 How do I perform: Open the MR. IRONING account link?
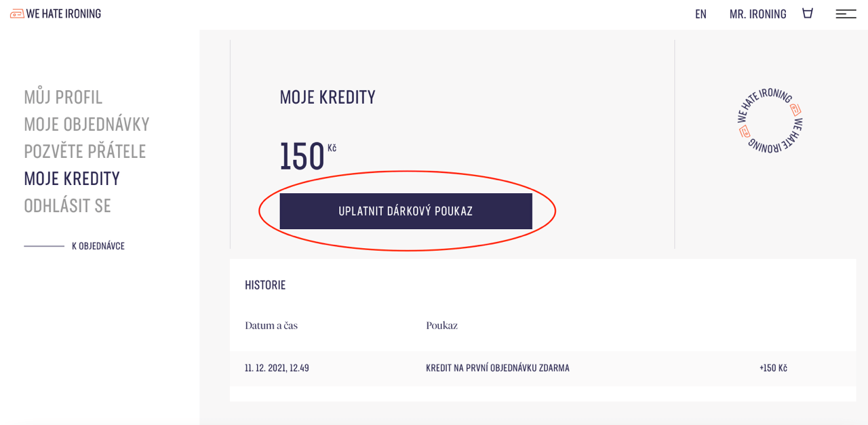(757, 14)
